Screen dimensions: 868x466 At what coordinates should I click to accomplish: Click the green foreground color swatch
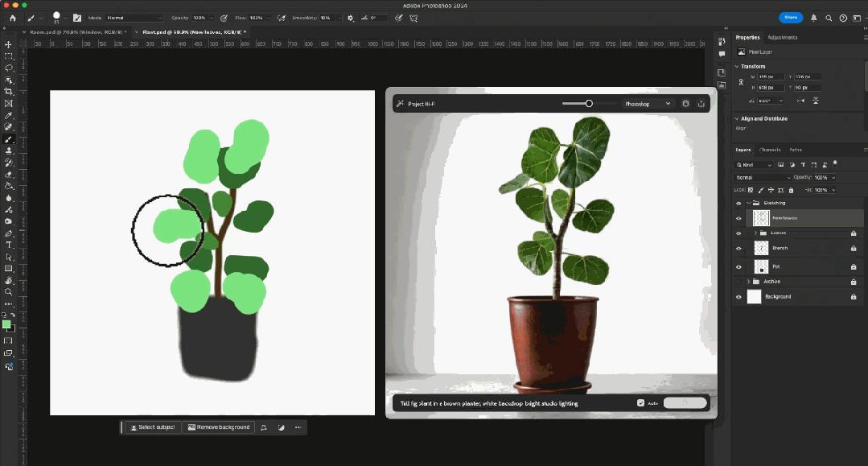[6, 324]
